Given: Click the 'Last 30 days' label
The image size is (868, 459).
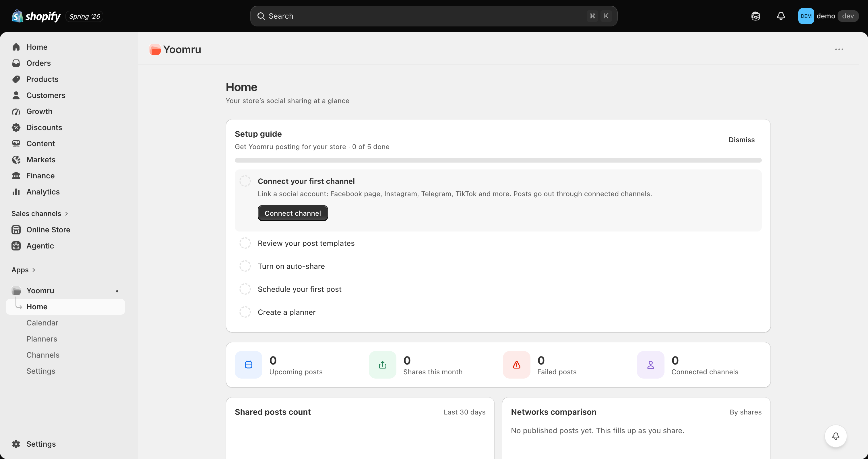Looking at the screenshot, I should [464, 412].
